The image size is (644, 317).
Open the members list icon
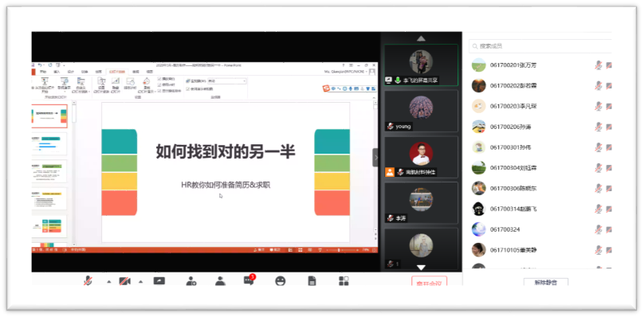click(x=221, y=281)
